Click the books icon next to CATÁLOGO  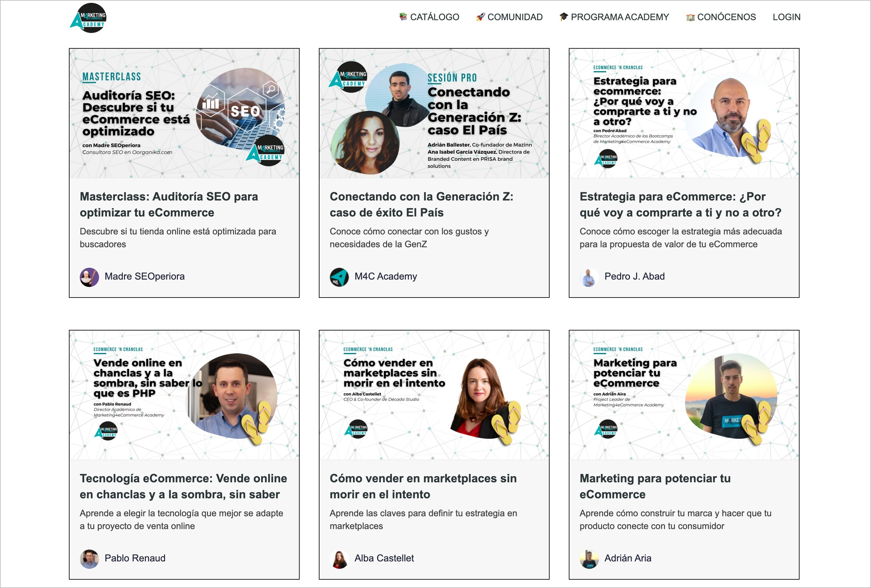tap(404, 17)
